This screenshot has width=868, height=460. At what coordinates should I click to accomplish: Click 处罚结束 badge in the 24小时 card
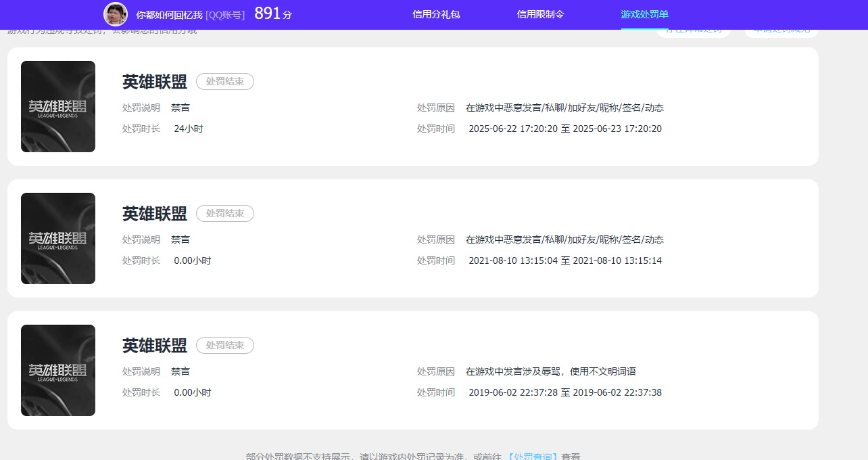point(225,81)
